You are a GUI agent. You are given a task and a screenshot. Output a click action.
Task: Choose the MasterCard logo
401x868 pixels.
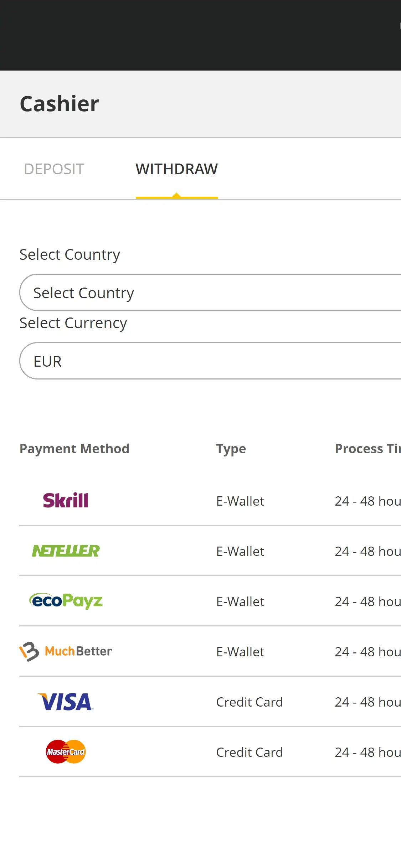(66, 752)
